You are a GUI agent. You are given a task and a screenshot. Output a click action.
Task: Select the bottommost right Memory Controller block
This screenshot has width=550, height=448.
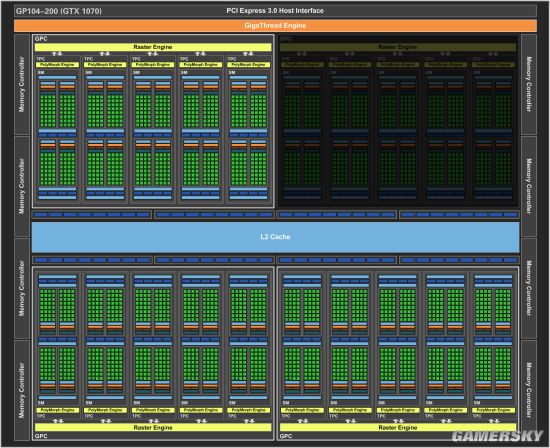pos(529,390)
